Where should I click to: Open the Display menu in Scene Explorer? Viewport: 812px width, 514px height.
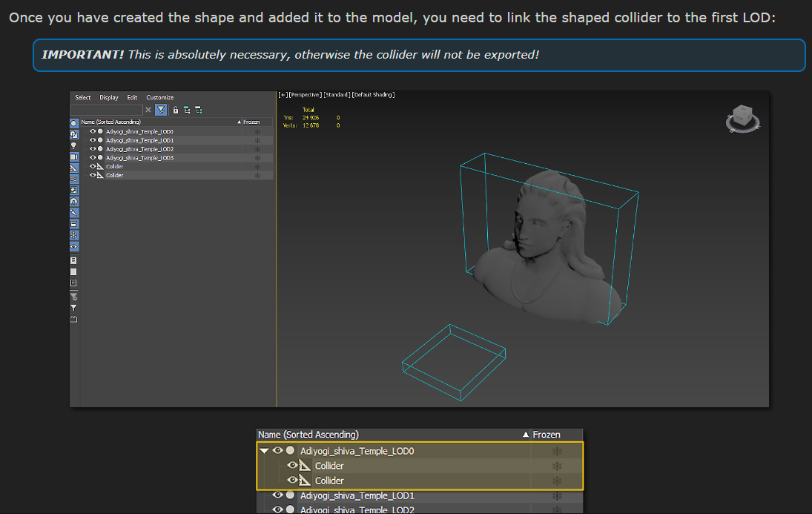point(109,97)
